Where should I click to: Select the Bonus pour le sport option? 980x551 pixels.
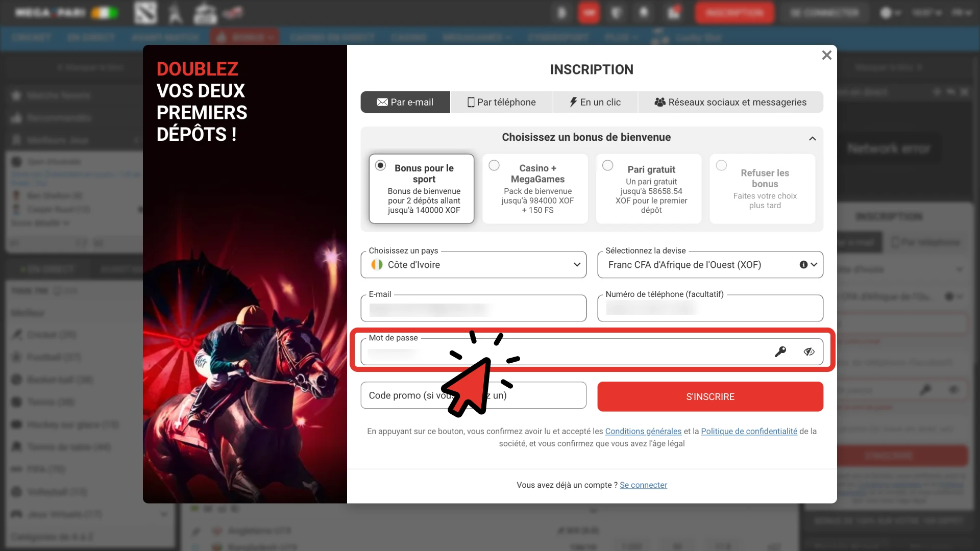[x=422, y=189]
